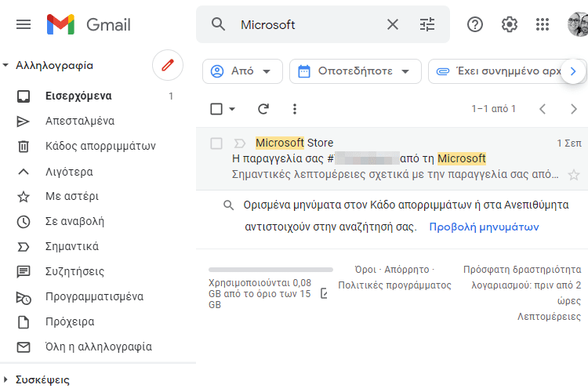Screen dimensions: 588x392
Task: Click the storage usage bar
Action: (x=270, y=270)
